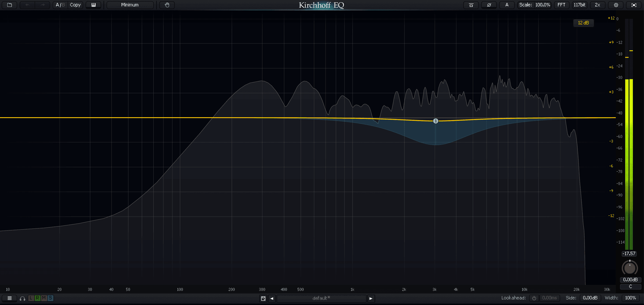Viewport: 644px width, 305px height.
Task: Click the Width 100% value
Action: 631,298
